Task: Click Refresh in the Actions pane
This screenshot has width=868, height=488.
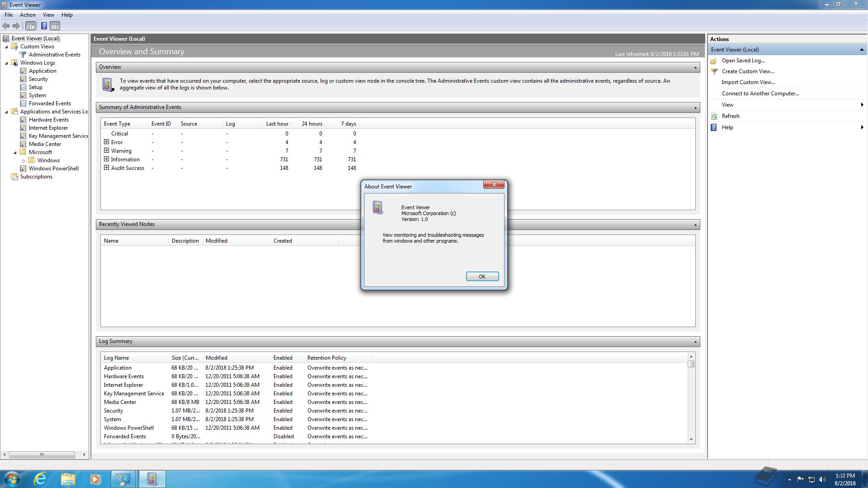Action: click(731, 116)
